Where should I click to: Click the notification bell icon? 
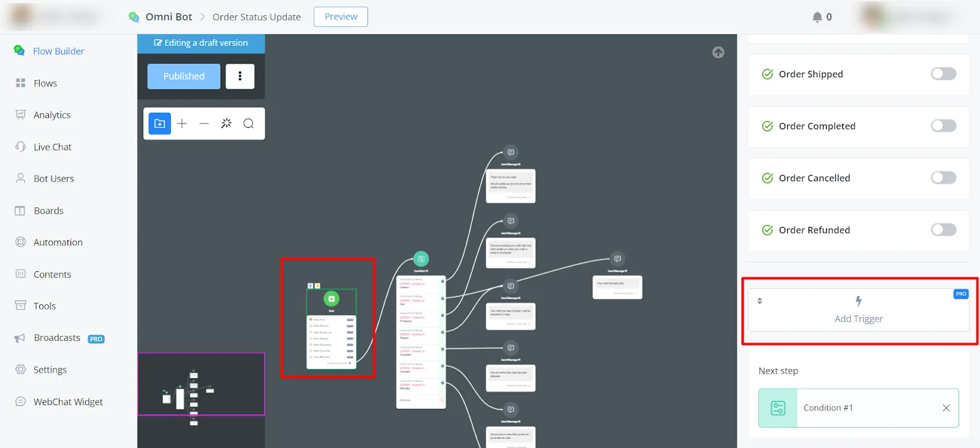[817, 17]
